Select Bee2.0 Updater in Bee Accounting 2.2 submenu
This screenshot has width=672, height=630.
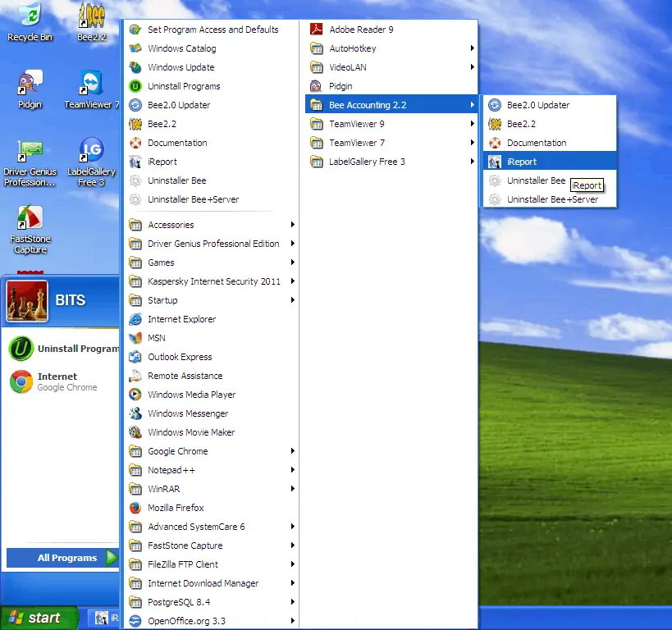(x=550, y=104)
